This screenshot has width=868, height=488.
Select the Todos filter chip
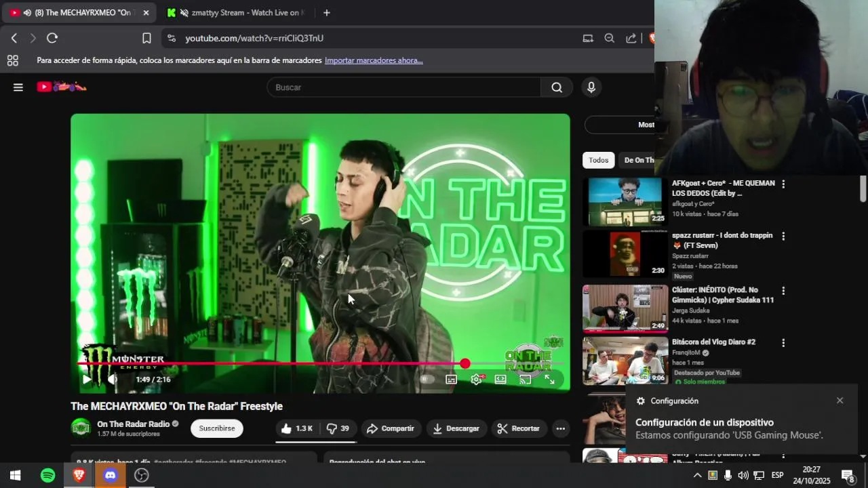(x=598, y=160)
